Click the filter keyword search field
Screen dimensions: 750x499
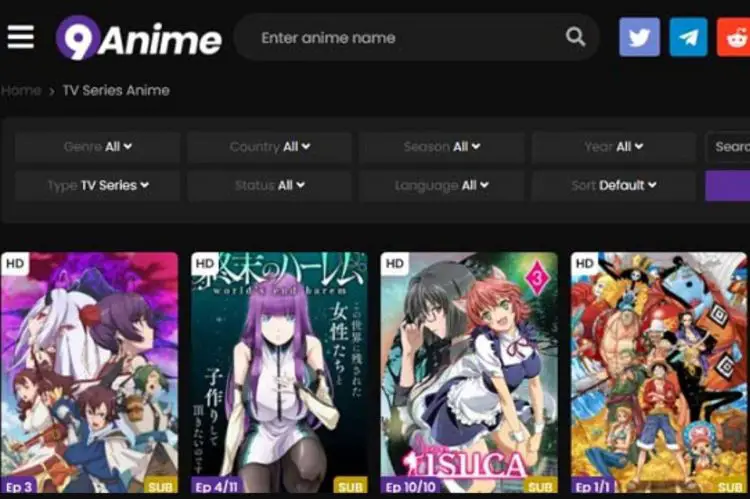point(728,146)
